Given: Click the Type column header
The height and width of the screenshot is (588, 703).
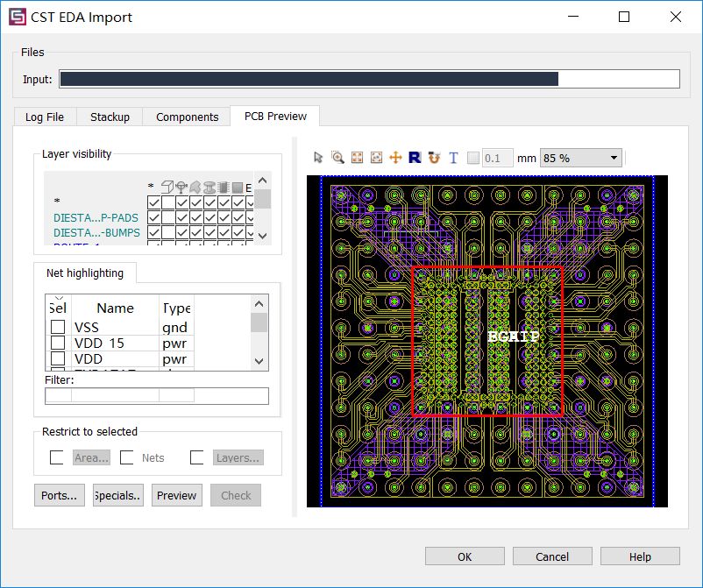Looking at the screenshot, I should 177,308.
